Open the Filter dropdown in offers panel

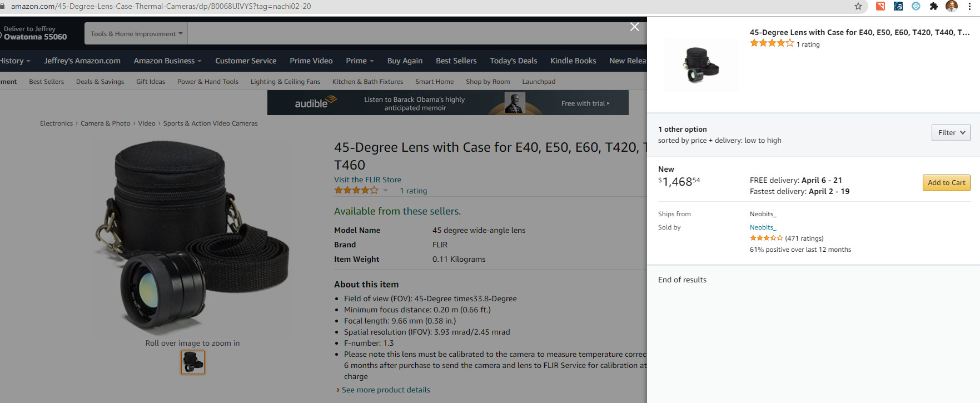(x=951, y=132)
